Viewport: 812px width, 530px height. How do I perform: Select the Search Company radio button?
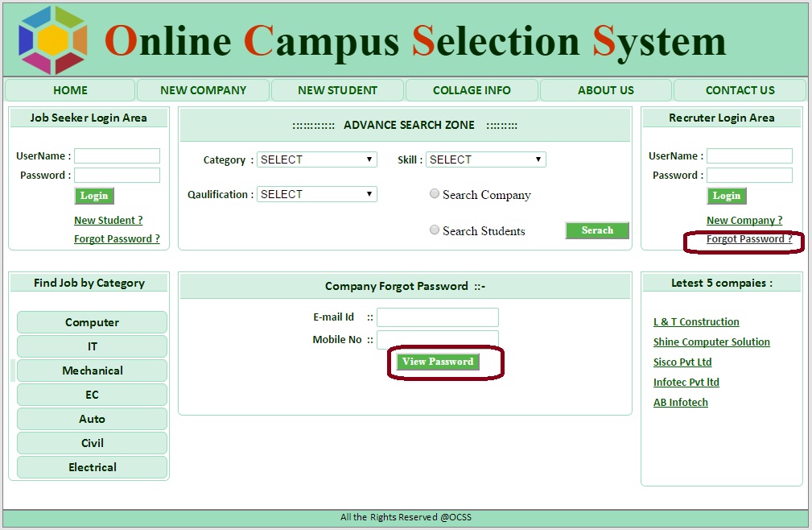point(435,194)
